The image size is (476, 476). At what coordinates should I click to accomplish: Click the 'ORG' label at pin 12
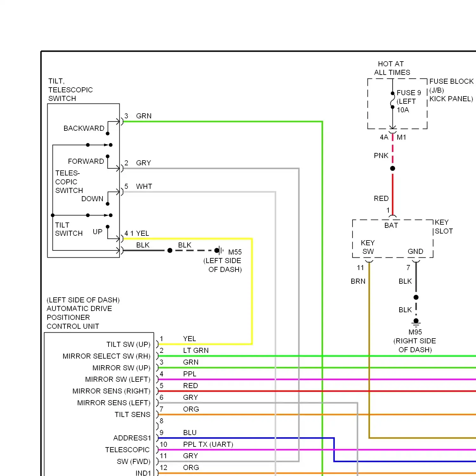tap(191, 467)
